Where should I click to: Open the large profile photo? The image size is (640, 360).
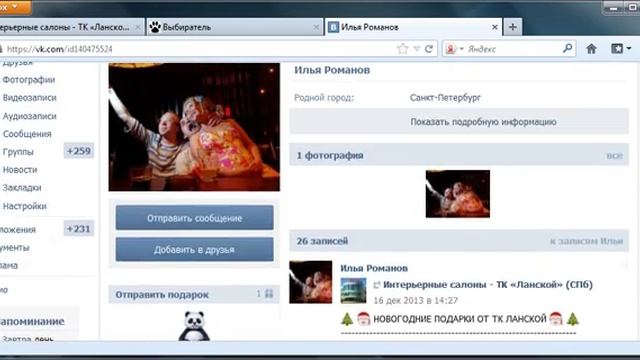pyautogui.click(x=194, y=127)
